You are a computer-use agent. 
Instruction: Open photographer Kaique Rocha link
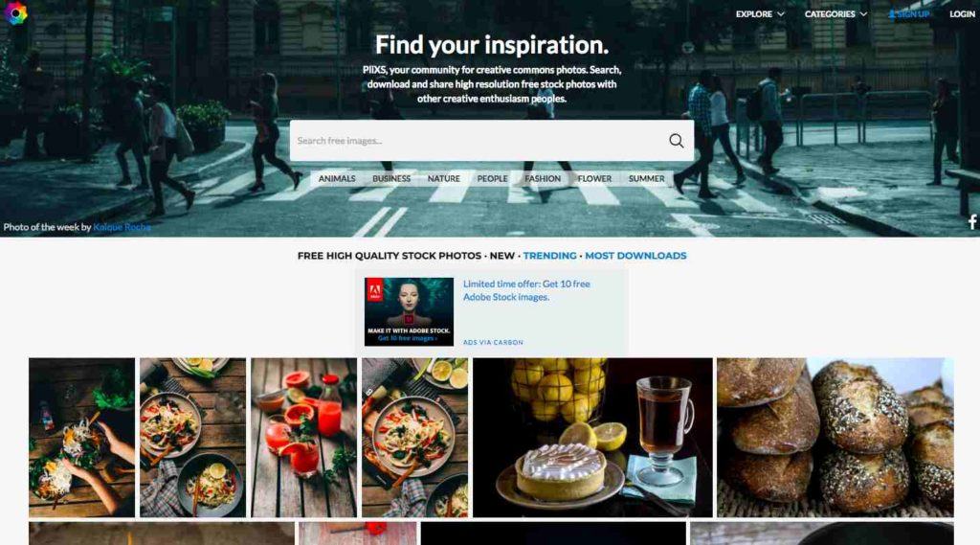[122, 227]
